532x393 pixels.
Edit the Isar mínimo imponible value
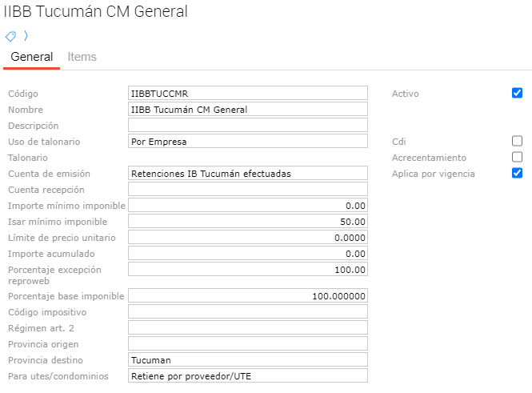(247, 222)
